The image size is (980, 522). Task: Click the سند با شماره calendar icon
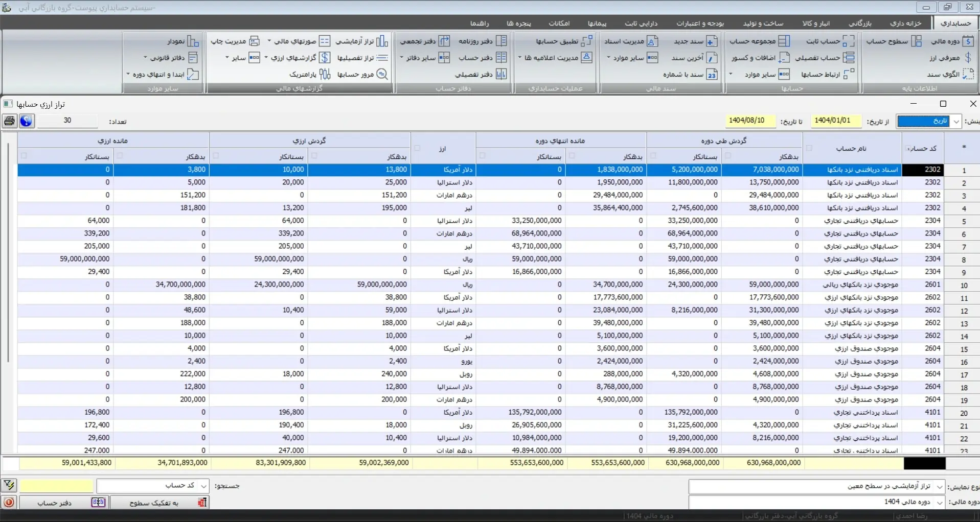(712, 75)
